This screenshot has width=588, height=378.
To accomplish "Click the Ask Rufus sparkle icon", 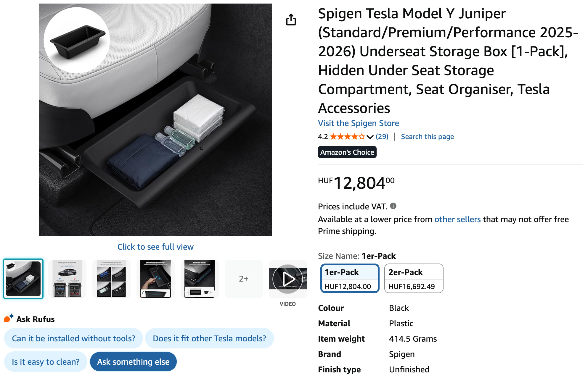I will click(x=9, y=318).
